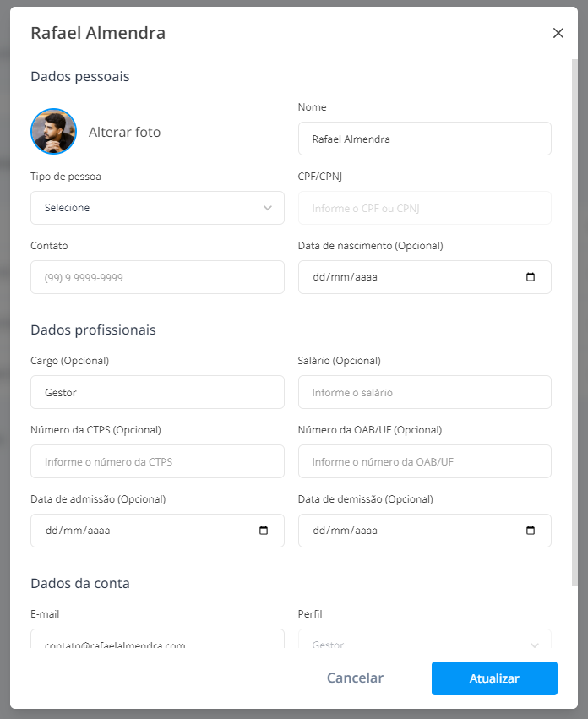The image size is (588, 719).
Task: Close the Rafael Almendra dialog
Action: 558,33
